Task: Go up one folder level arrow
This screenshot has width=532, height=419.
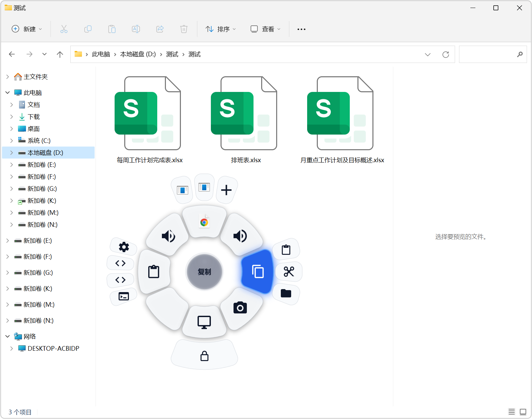Action: point(60,54)
